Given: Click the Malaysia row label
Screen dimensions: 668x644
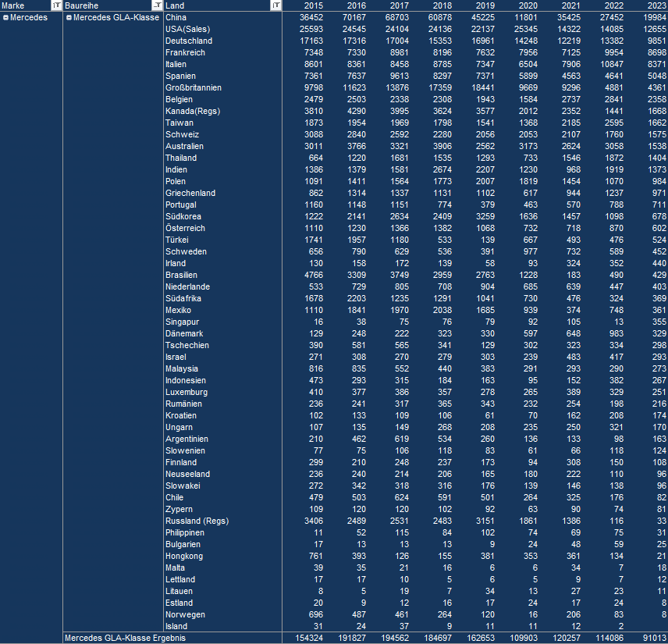Looking at the screenshot, I should coord(182,369).
